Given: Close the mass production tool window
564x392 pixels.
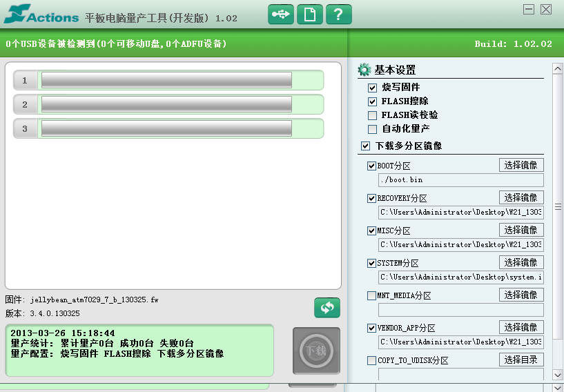Looking at the screenshot, I should [546, 10].
